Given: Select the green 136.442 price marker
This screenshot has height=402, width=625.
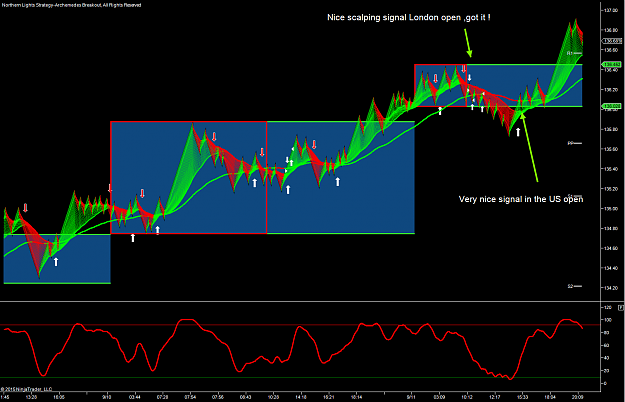Looking at the screenshot, I should pos(612,64).
